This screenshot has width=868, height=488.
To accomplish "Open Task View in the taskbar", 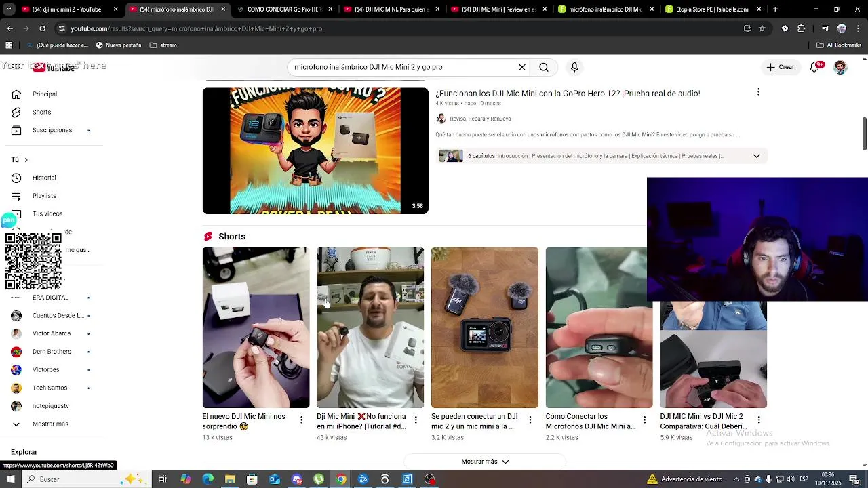I will 163,479.
